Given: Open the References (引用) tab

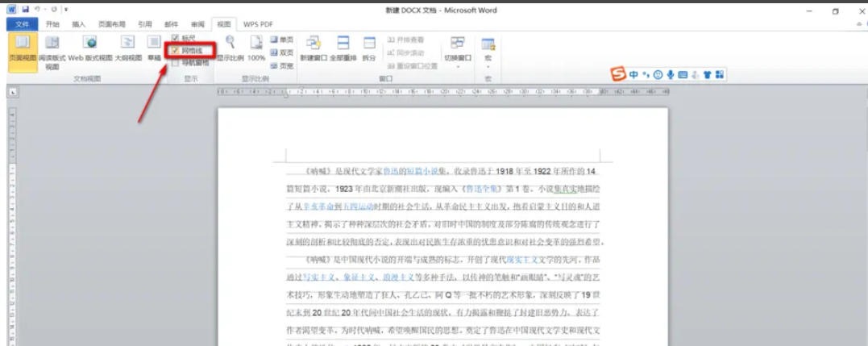Looking at the screenshot, I should [145, 24].
